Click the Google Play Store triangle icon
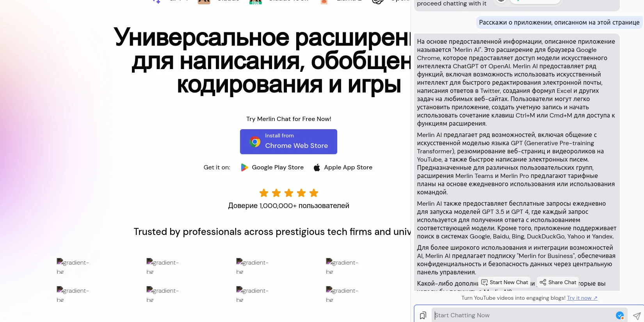 244,167
